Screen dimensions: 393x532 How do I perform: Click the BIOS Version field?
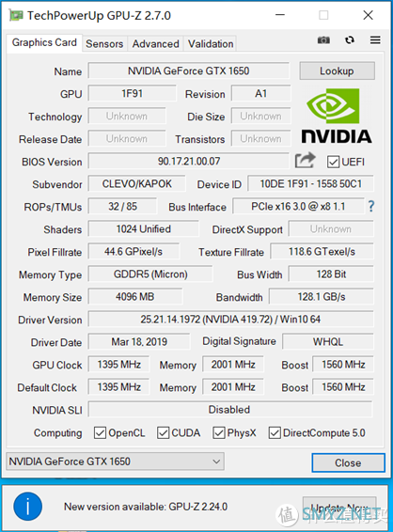[x=189, y=161]
